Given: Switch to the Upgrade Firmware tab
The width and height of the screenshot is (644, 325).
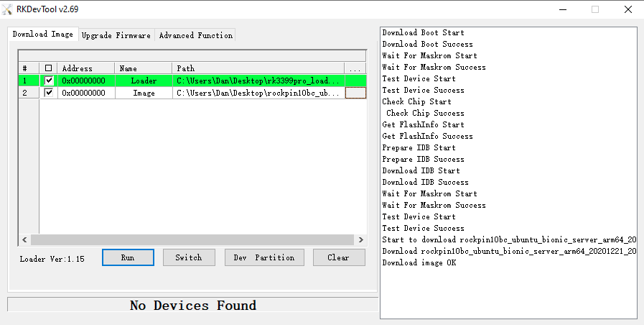Looking at the screenshot, I should [116, 35].
